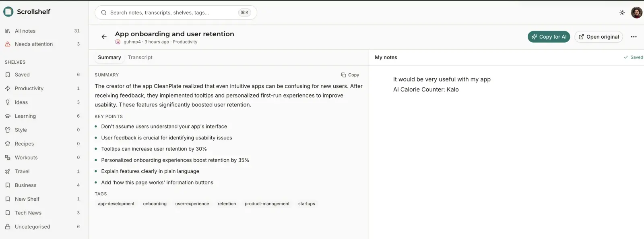
Task: Open All notes library icon
Action: pyautogui.click(x=7, y=31)
